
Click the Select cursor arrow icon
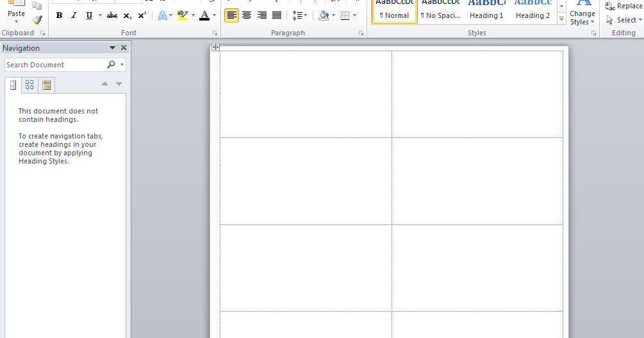point(609,20)
